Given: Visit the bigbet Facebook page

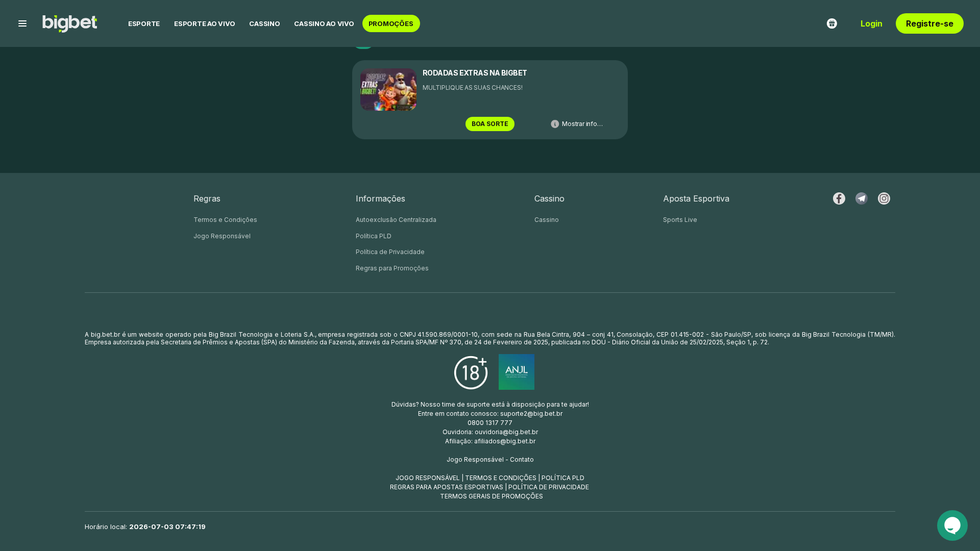Looking at the screenshot, I should 839,198.
